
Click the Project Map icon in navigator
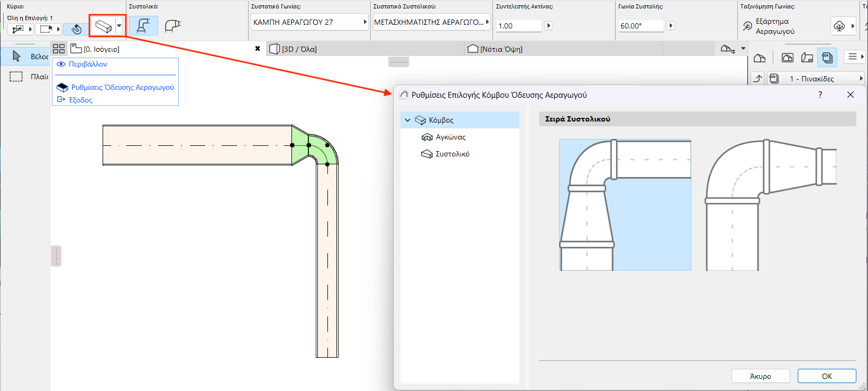coord(760,57)
